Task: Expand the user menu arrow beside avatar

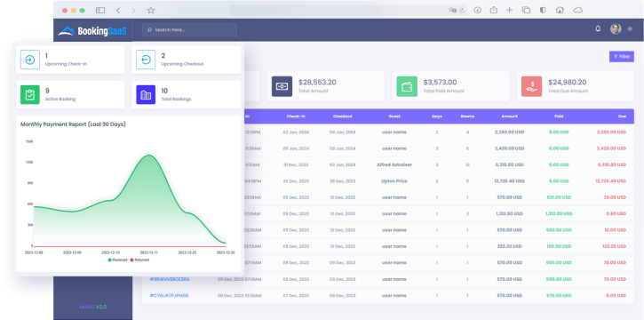Action: tap(630, 29)
